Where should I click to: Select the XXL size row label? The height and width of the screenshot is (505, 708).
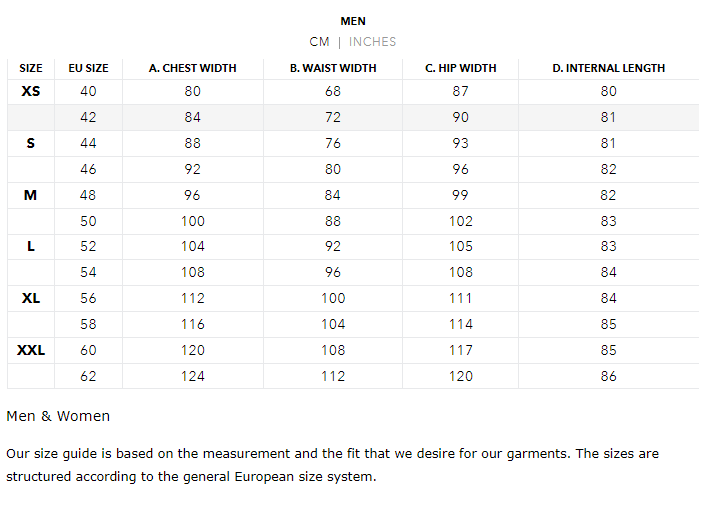pyautogui.click(x=31, y=350)
